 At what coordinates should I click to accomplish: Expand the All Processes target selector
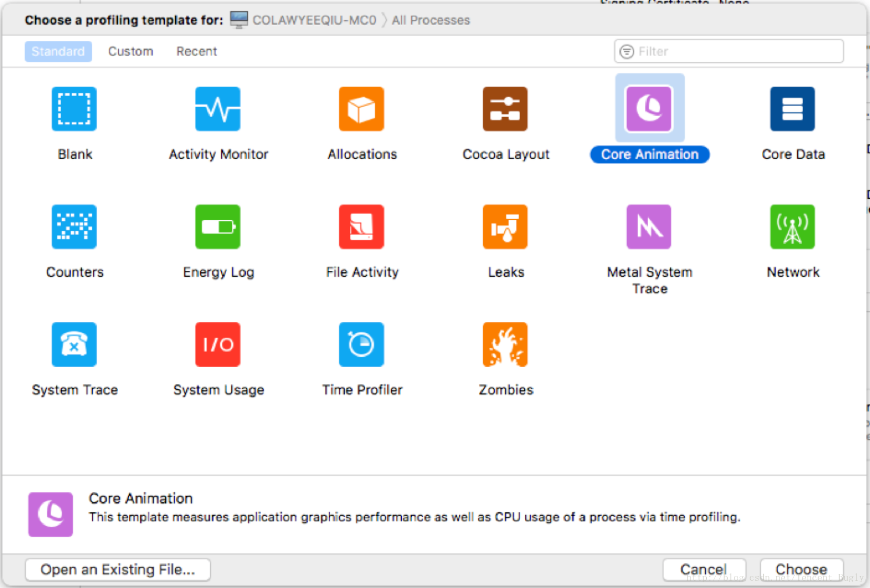click(430, 20)
